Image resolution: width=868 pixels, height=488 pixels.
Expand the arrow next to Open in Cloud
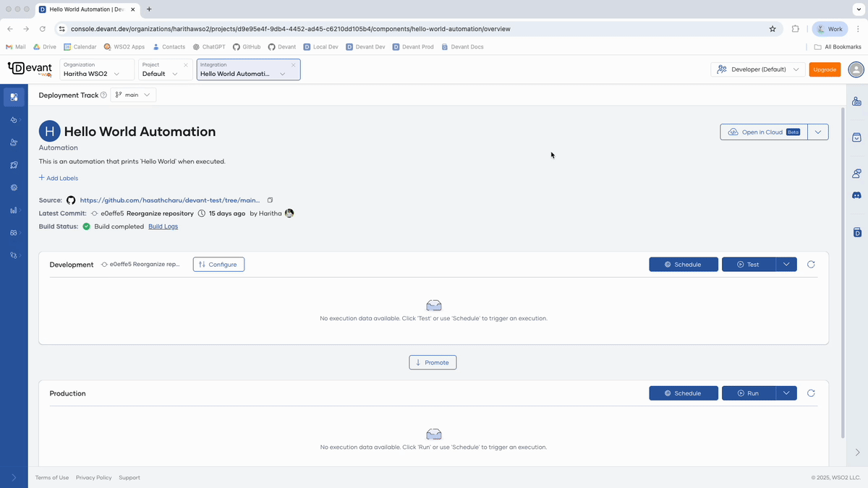pos(817,132)
